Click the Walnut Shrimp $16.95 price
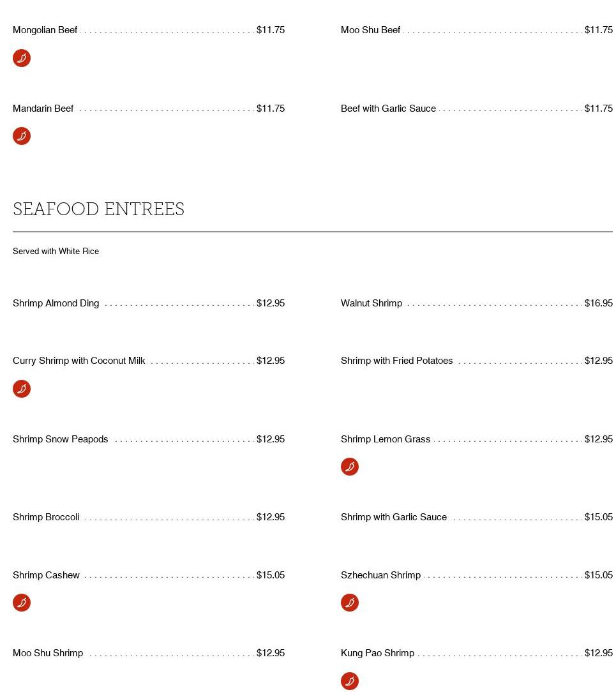Image resolution: width=616 pixels, height=692 pixels. (598, 303)
